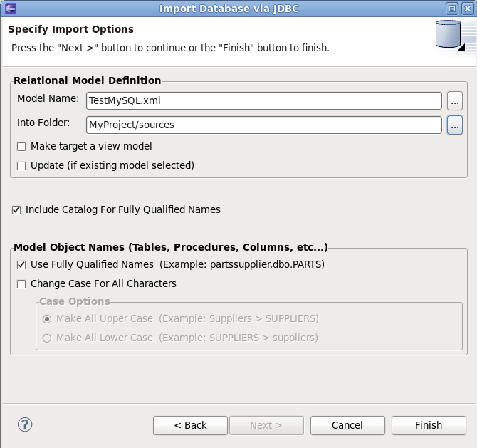
Task: Disable Use Fully Qualified Names option
Action: pos(21,265)
